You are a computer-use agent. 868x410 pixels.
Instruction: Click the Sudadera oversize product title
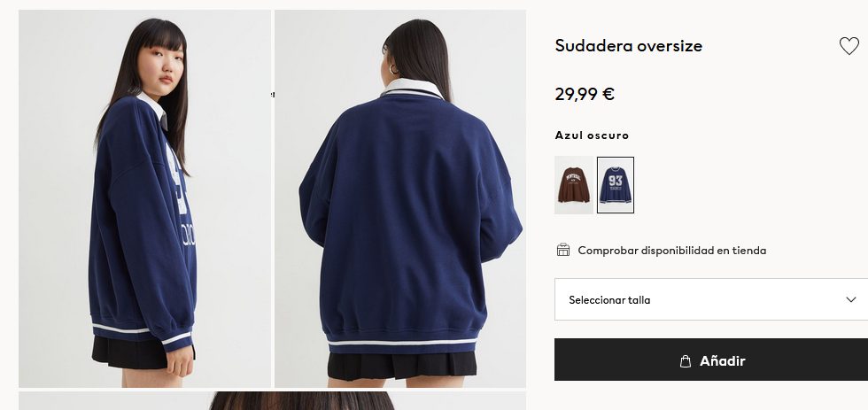tap(628, 45)
